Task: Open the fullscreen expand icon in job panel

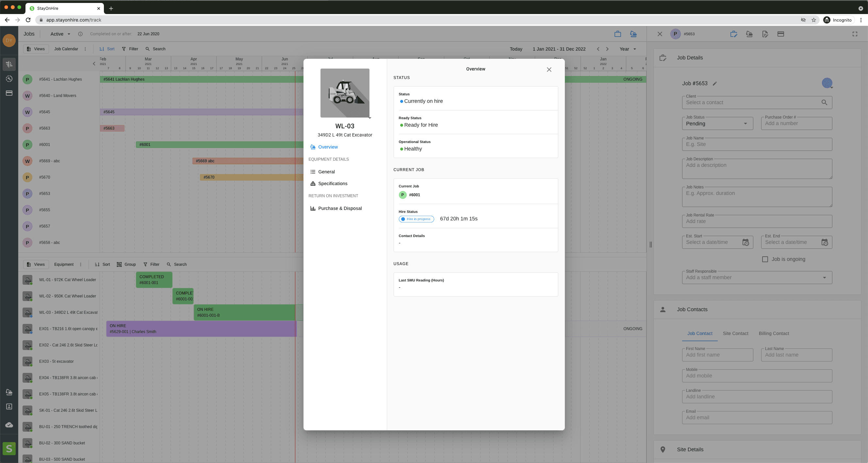Action: [x=855, y=34]
